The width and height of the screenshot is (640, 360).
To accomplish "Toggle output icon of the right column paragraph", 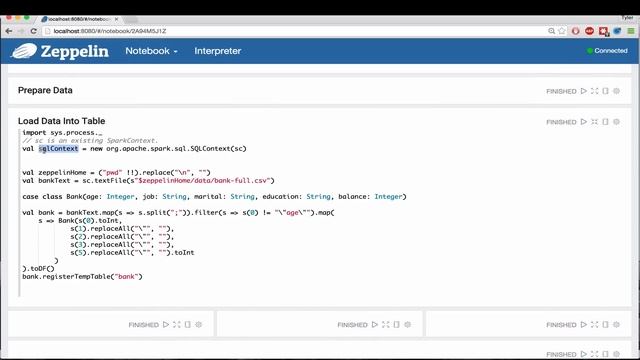I will [x=606, y=324].
